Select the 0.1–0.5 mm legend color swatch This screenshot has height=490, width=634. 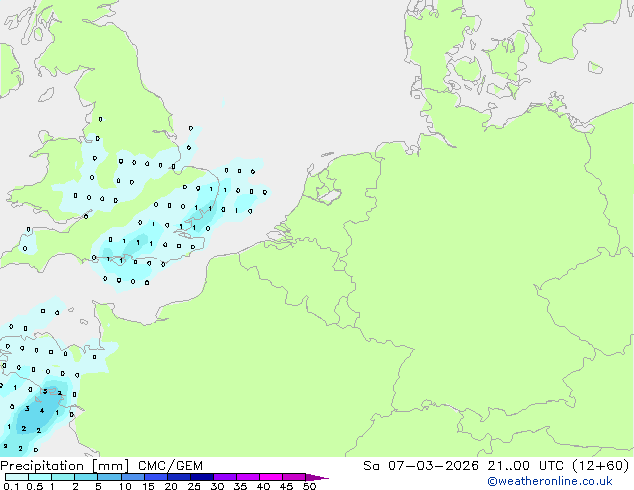pyautogui.click(x=17, y=477)
